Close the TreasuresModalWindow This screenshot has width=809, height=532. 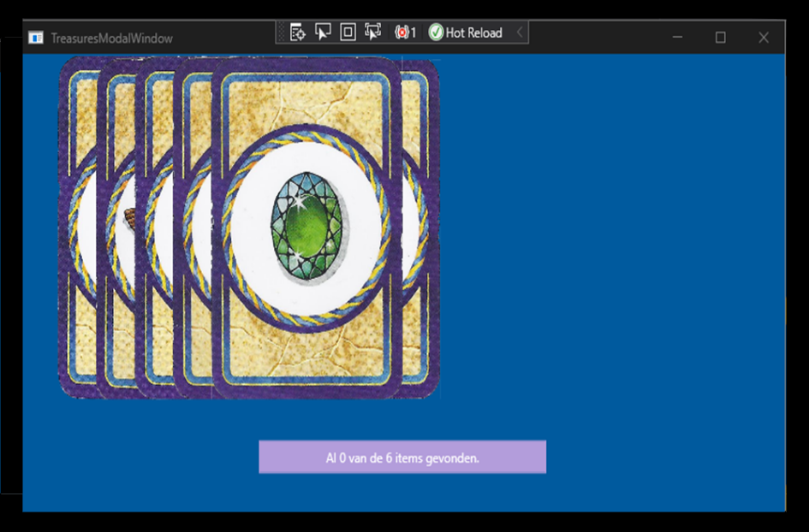(x=764, y=37)
